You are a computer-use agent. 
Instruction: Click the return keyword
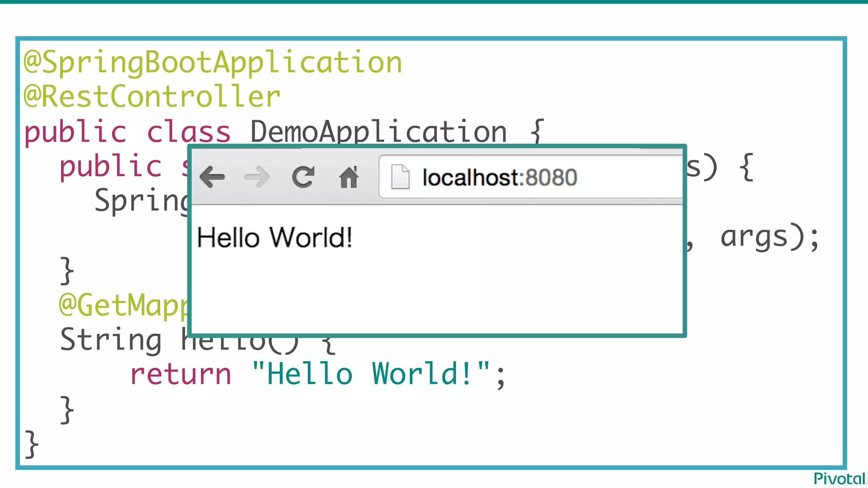tap(181, 375)
